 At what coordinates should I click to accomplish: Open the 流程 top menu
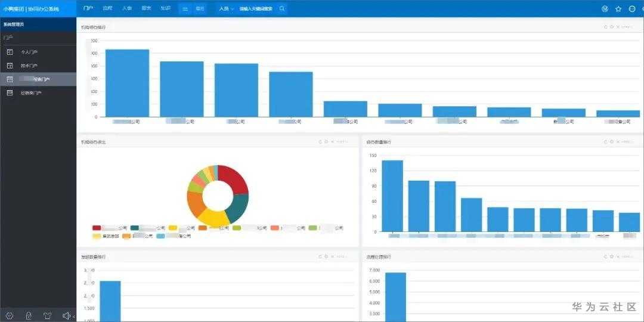tap(107, 8)
